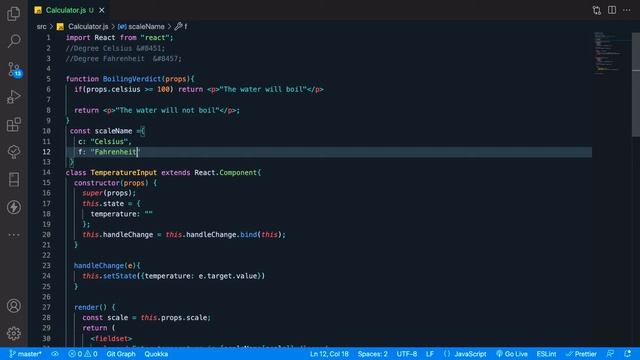Click the master branch in status bar

[x=25, y=354]
